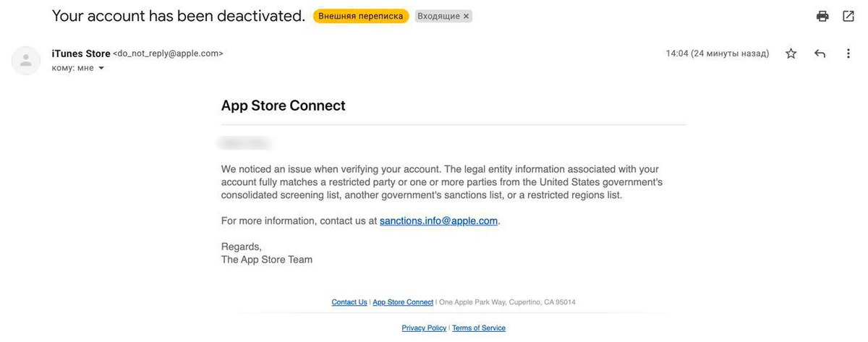The height and width of the screenshot is (342, 868).
Task: Remove the "Входящие" label with its x
Action: click(466, 16)
